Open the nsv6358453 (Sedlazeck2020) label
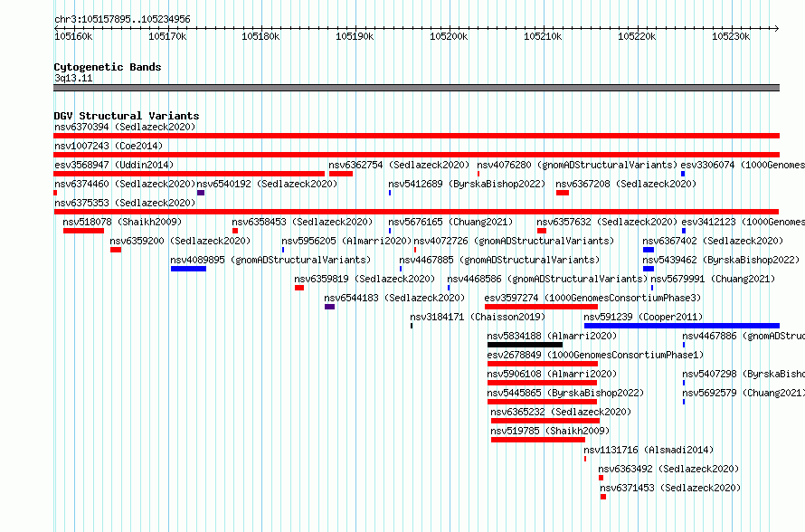Image resolution: width=805 pixels, height=532 pixels. 302,222
